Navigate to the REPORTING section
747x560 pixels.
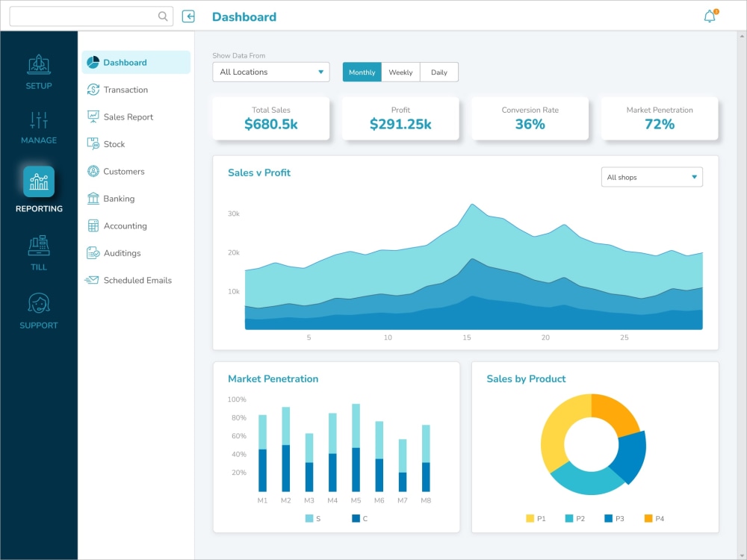[x=38, y=189]
